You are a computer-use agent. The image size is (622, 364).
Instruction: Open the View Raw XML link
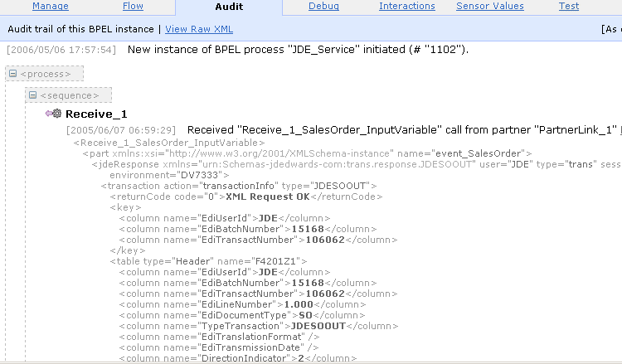[x=199, y=29]
